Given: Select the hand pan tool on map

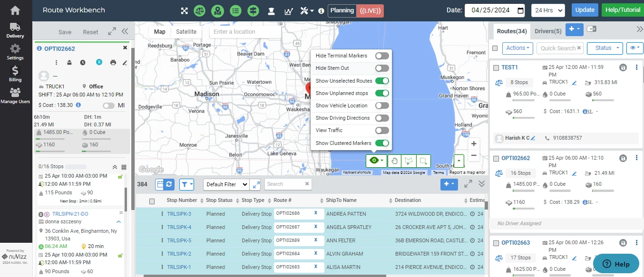Looking at the screenshot, I should [x=394, y=161].
